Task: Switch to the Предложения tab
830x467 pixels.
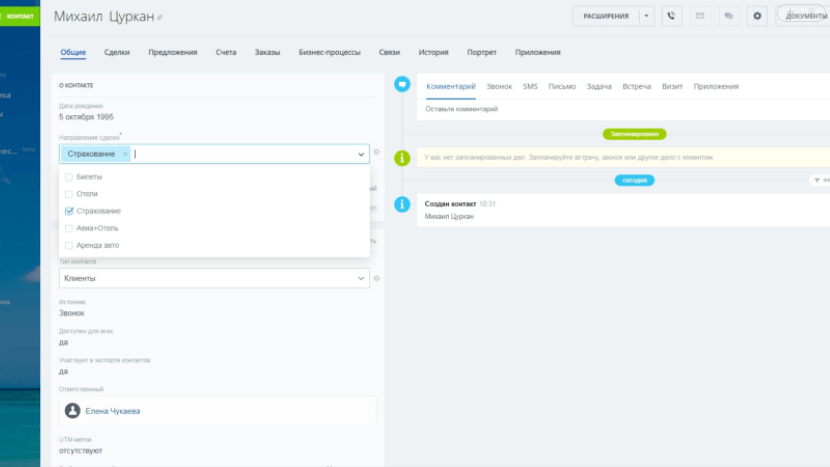Action: [173, 52]
